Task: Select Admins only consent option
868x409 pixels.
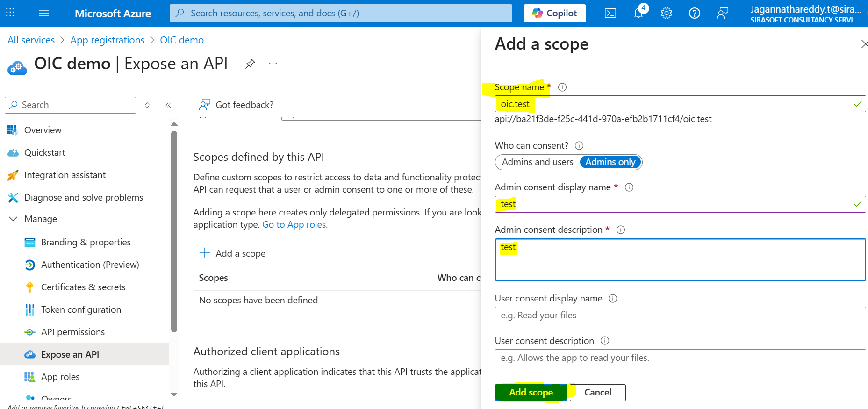Action: coord(610,162)
